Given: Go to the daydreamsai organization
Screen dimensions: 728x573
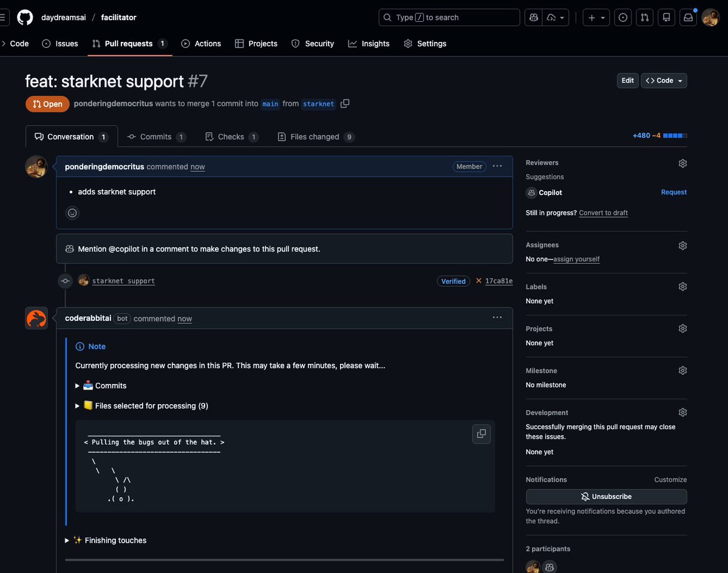Looking at the screenshot, I should 64,18.
